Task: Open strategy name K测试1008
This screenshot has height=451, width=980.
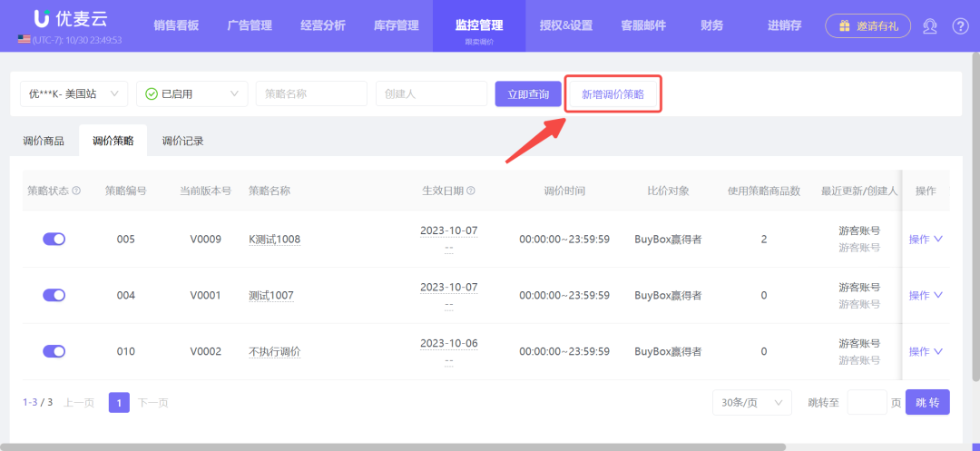Action: pos(274,240)
